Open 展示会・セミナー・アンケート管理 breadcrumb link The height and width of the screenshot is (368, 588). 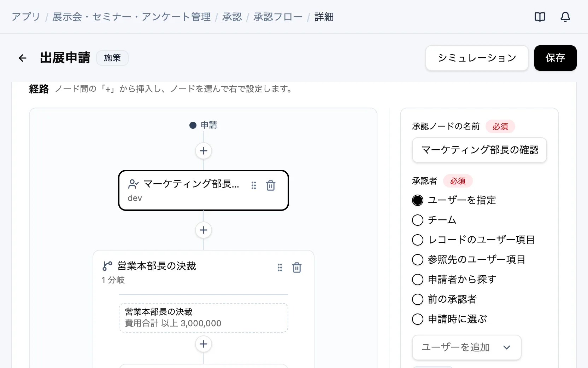tap(131, 17)
